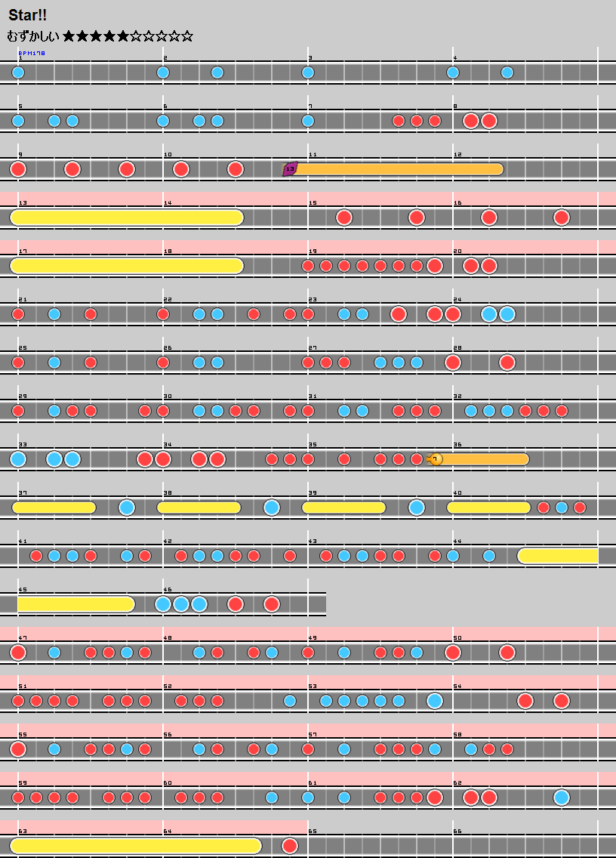616x858 pixels.
Task: Click the purple balloon note labeled 13
Action: coord(290,169)
